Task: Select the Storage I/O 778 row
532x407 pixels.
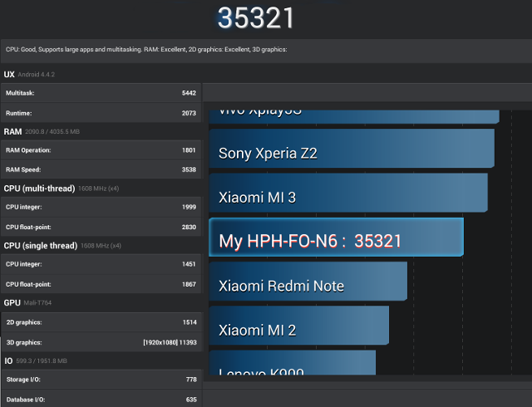Action: [101, 380]
